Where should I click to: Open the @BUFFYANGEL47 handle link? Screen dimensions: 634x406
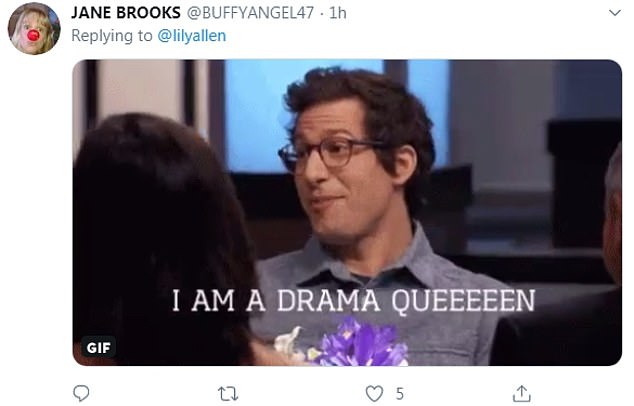[250, 13]
